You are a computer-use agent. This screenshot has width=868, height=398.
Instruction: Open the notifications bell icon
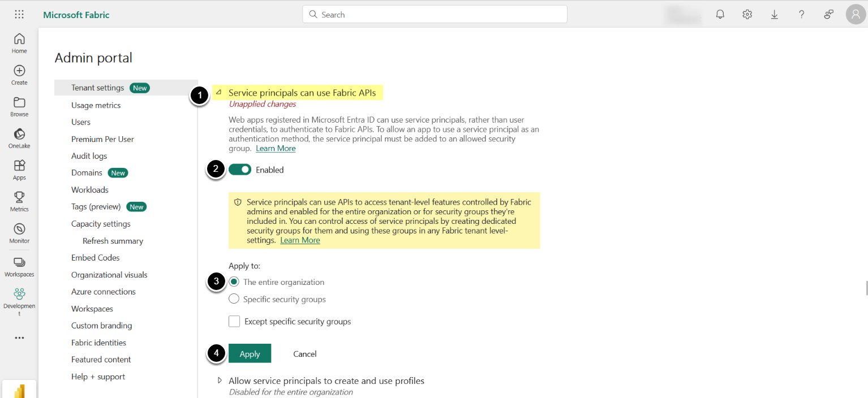(720, 15)
